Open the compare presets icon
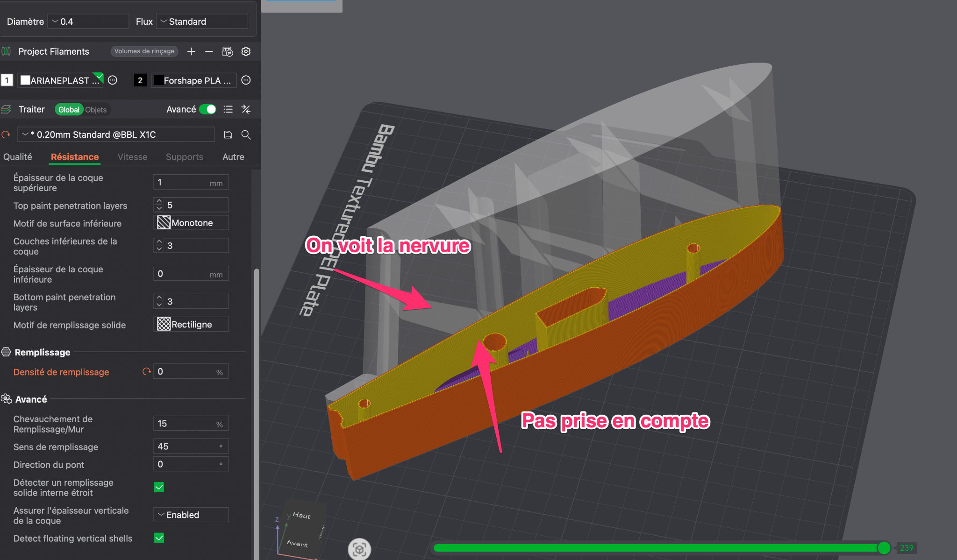 click(246, 109)
